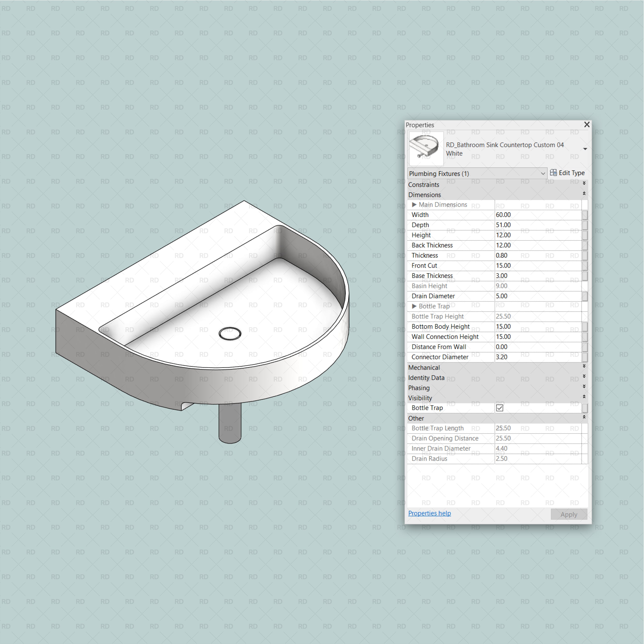Viewport: 644px width, 644px height.
Task: Open the Properties help link
Action: (x=429, y=513)
